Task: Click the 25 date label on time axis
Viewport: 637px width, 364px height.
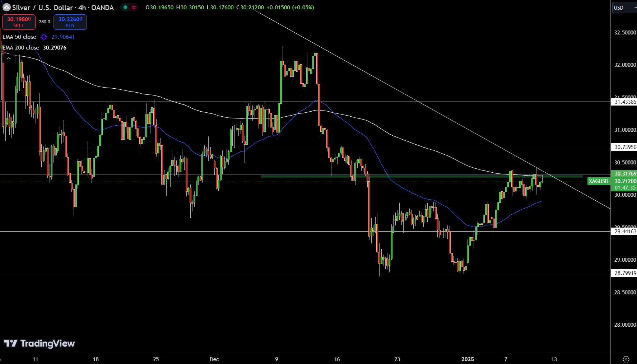Action: tap(156, 359)
